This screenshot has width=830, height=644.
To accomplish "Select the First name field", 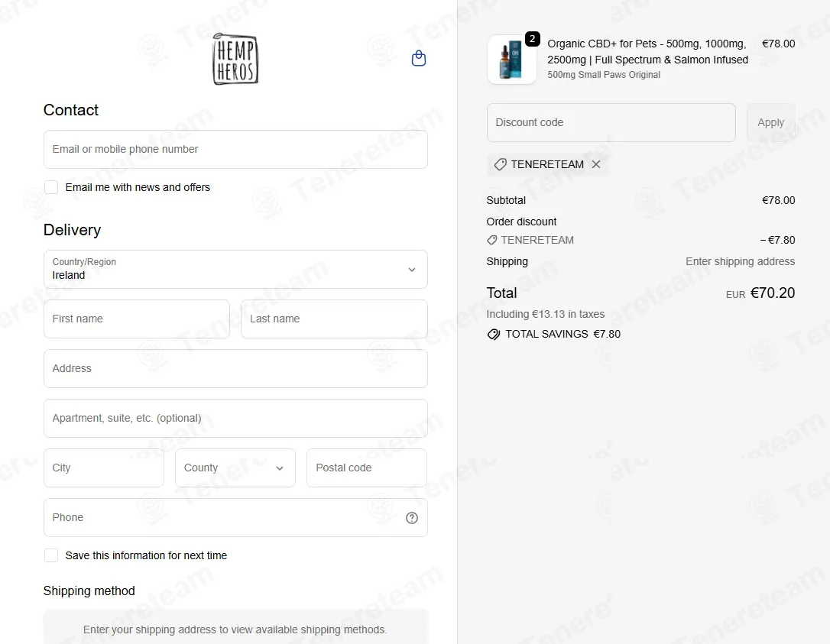I will [x=137, y=319].
